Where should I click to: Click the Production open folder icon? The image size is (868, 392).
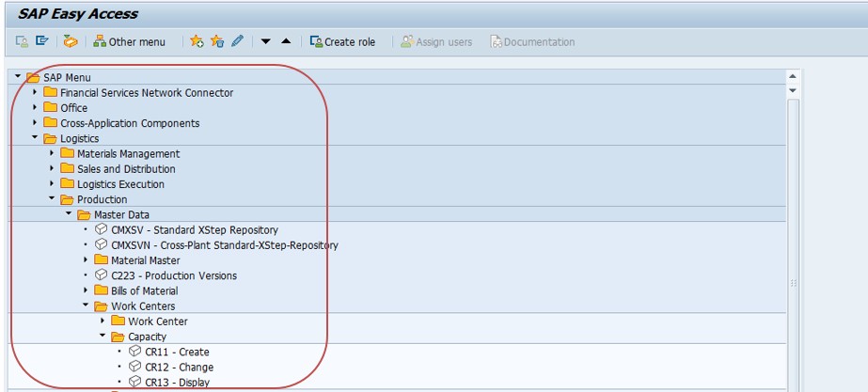[x=68, y=199]
